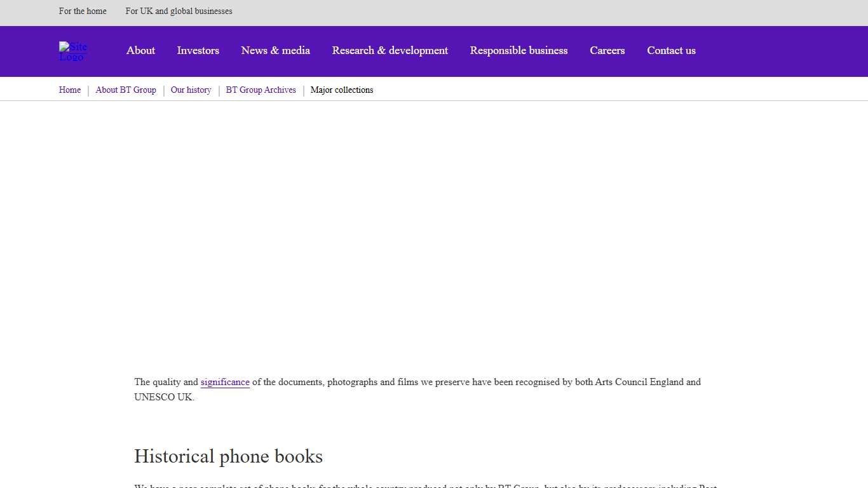Open the Investors menu
This screenshot has height=488, width=868.
click(198, 51)
